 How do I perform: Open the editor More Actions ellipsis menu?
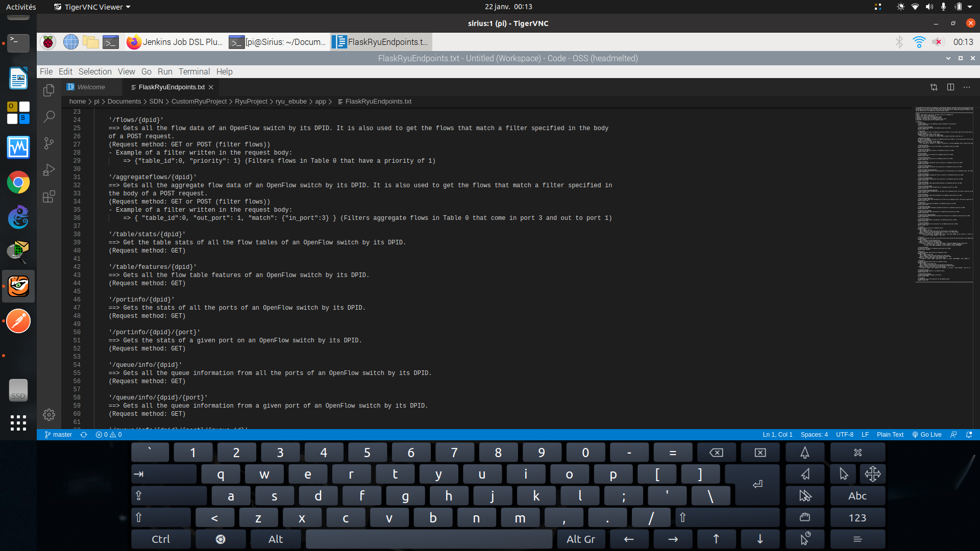[x=967, y=87]
